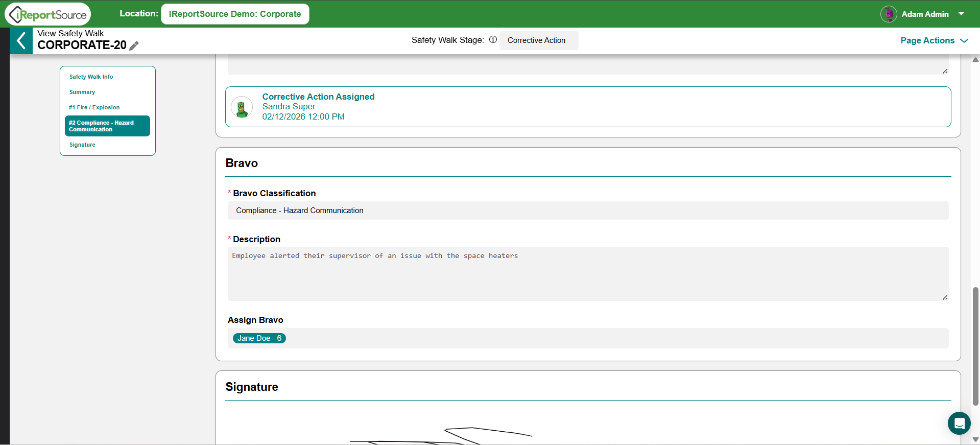
Task: Click the vertical scrollbar thumb
Action: tap(975, 346)
